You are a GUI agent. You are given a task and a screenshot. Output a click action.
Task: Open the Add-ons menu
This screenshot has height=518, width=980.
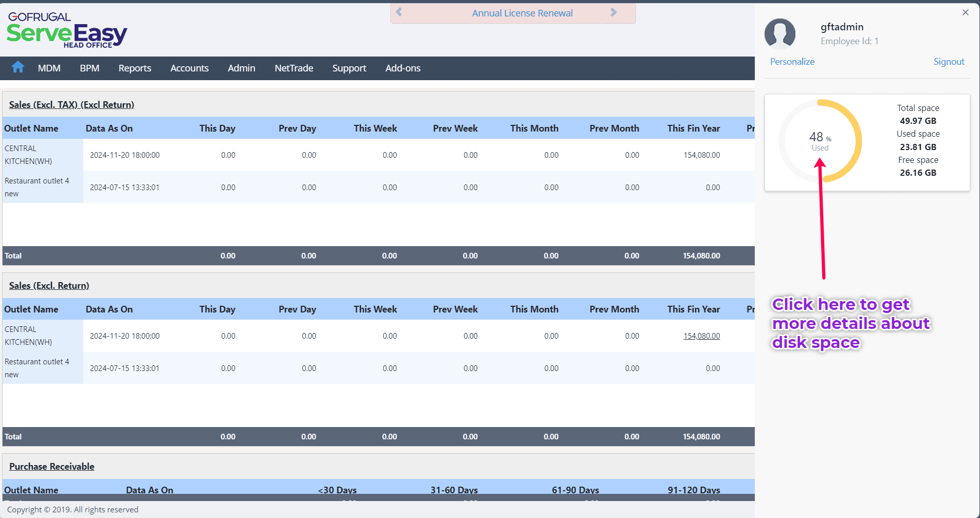403,68
